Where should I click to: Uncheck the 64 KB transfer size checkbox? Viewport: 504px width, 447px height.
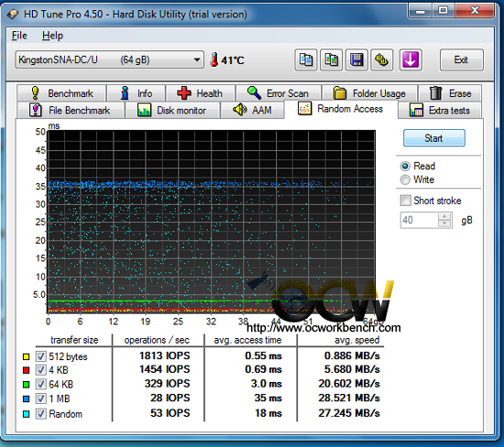point(40,385)
